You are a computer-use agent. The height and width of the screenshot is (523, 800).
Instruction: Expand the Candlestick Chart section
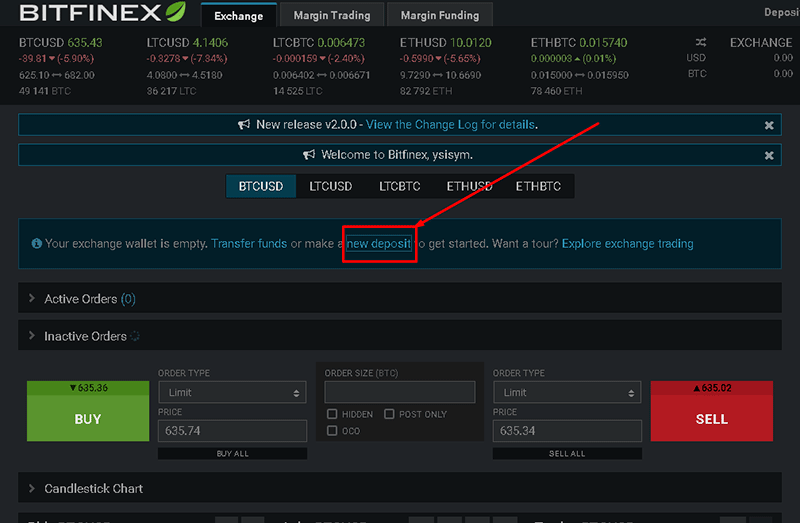tap(399, 488)
